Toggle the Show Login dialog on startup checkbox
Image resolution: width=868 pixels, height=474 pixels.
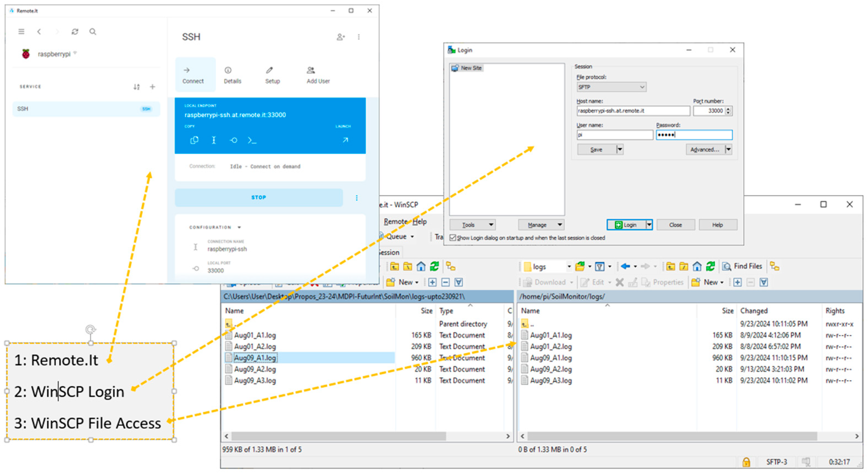[x=453, y=238]
